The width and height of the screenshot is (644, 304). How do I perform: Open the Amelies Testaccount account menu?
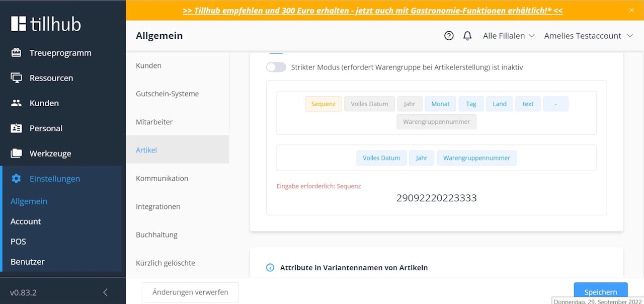pos(588,35)
